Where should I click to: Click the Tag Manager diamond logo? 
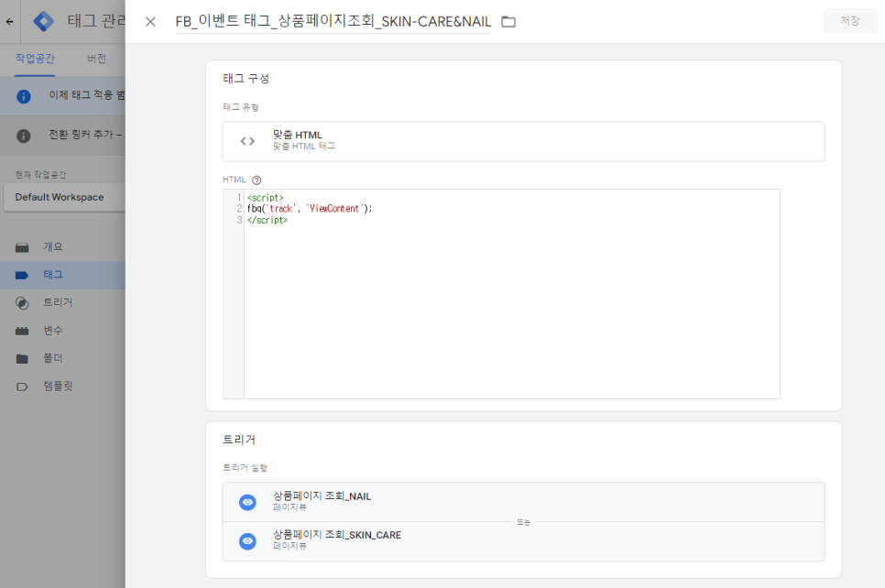point(43,21)
